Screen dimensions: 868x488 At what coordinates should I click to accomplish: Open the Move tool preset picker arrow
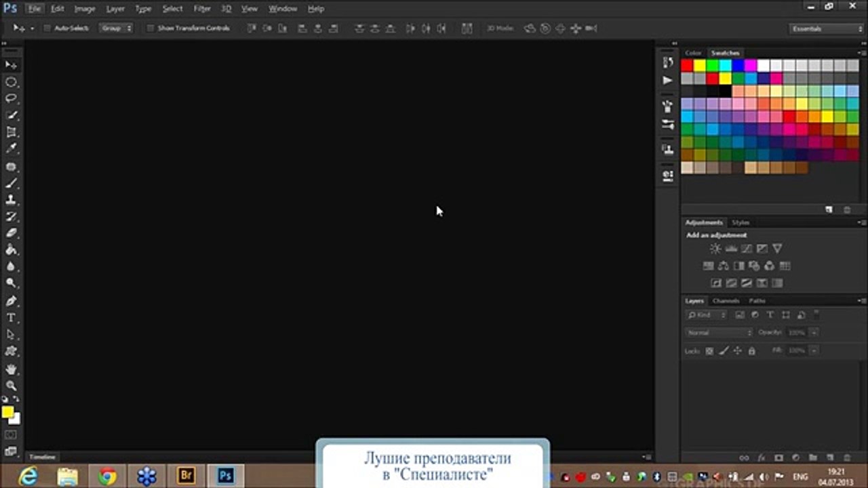(x=32, y=28)
